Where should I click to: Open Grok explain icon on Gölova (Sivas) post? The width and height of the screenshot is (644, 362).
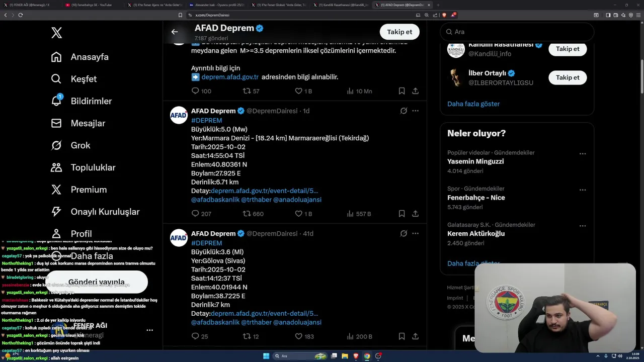pos(404,233)
